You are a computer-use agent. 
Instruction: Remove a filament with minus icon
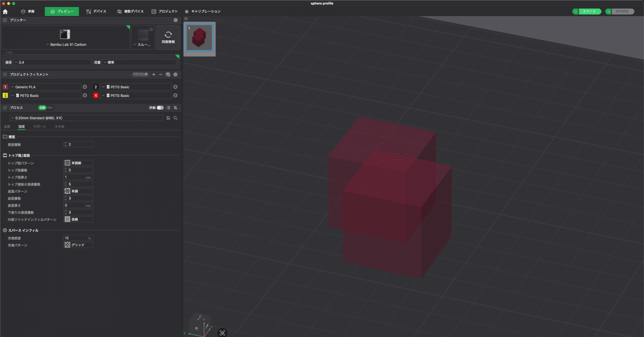tap(161, 75)
